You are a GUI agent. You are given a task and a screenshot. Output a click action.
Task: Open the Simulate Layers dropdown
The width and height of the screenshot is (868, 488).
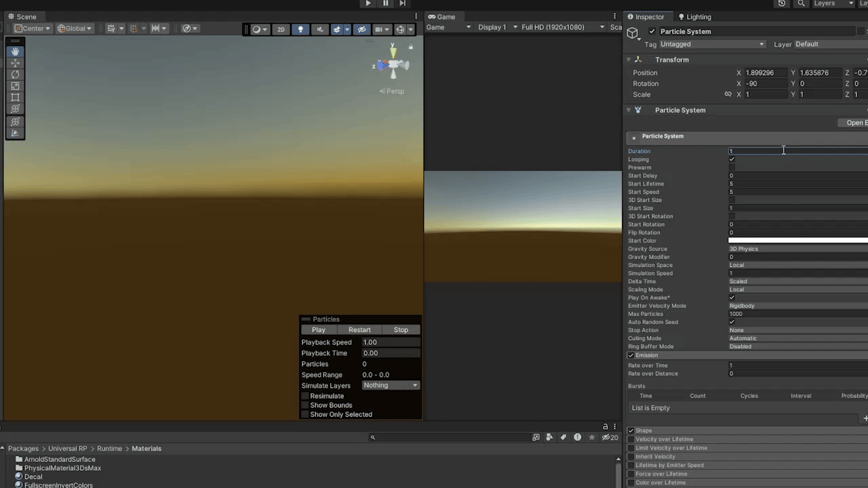391,386
